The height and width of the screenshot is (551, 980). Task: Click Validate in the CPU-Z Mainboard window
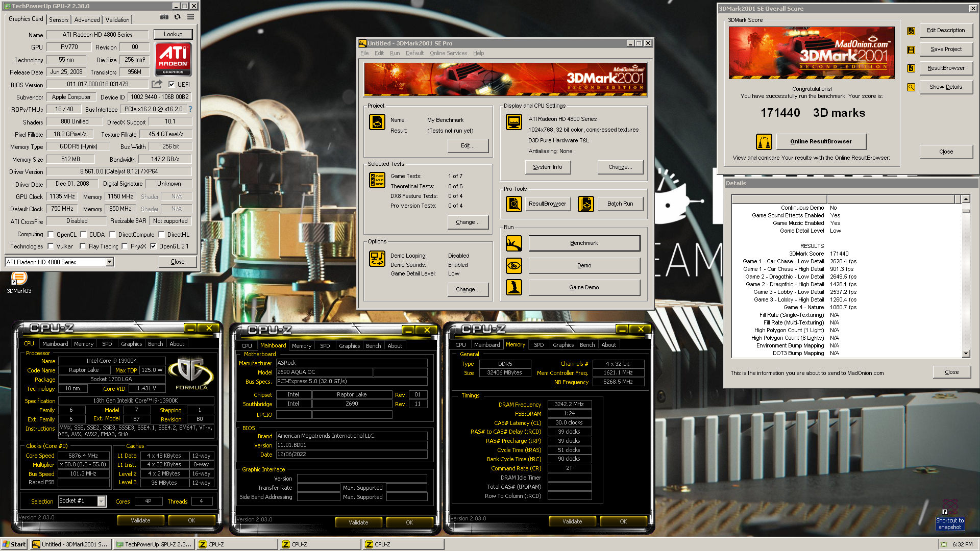358,522
